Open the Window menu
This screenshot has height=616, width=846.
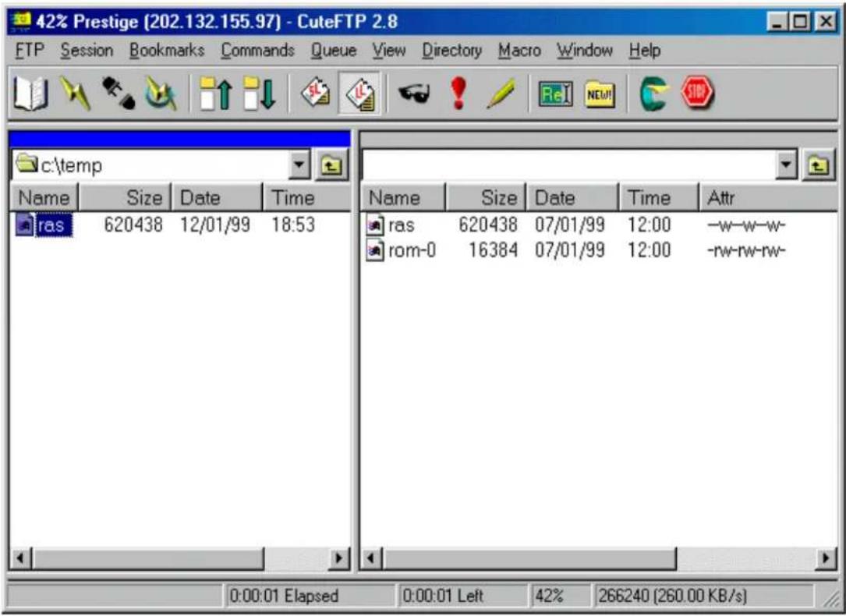[x=585, y=51]
